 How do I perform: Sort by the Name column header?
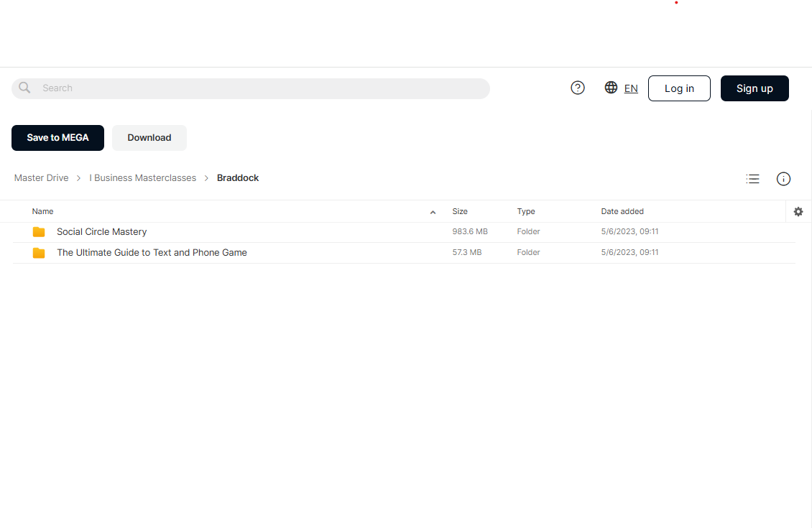point(42,211)
